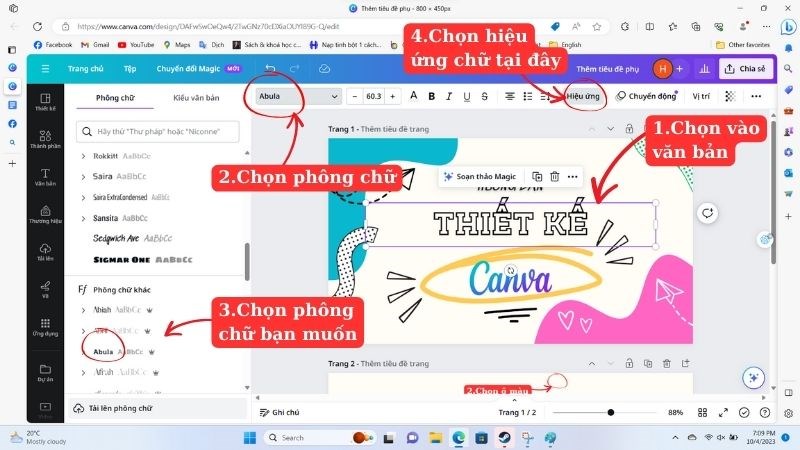Expand the Rokkitt font family
Viewport: 800px width, 450px height.
(83, 156)
